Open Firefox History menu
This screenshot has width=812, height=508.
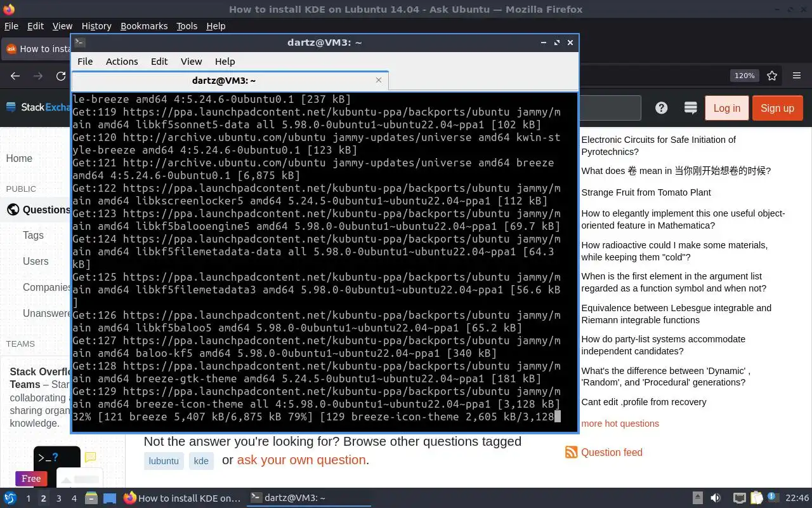(96, 26)
